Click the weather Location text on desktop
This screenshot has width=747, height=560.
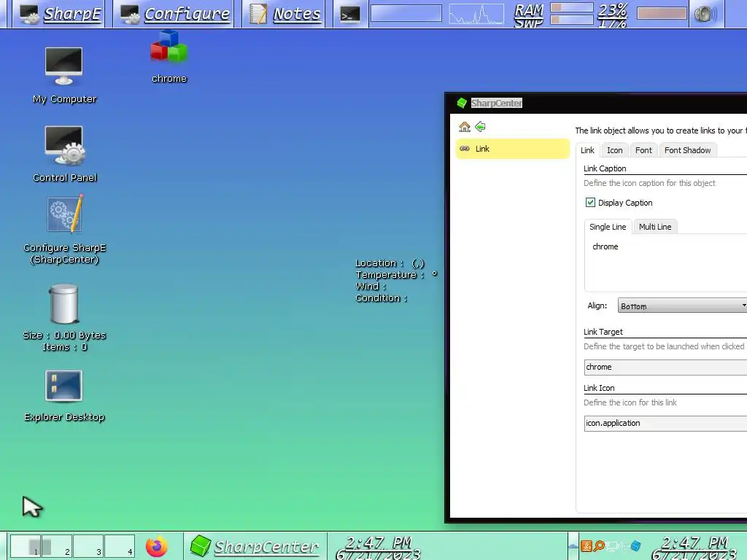[390, 263]
